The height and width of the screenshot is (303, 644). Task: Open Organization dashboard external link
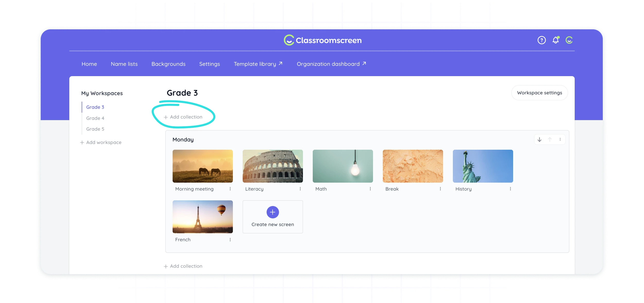click(332, 64)
